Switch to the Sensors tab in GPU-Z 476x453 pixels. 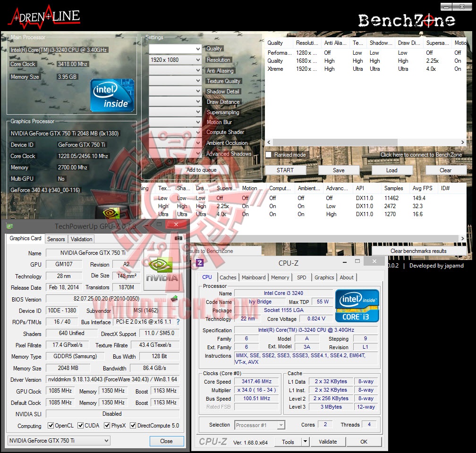[56, 239]
